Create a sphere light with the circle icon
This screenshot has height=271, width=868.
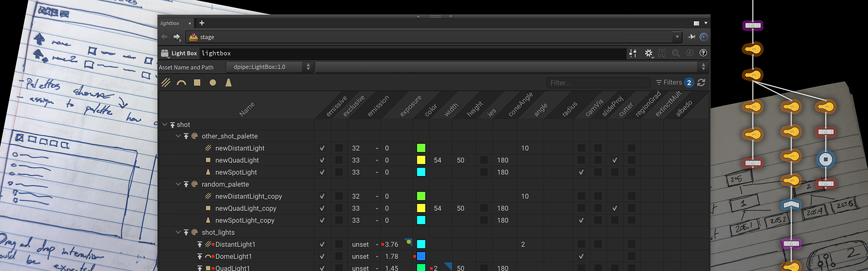click(213, 83)
